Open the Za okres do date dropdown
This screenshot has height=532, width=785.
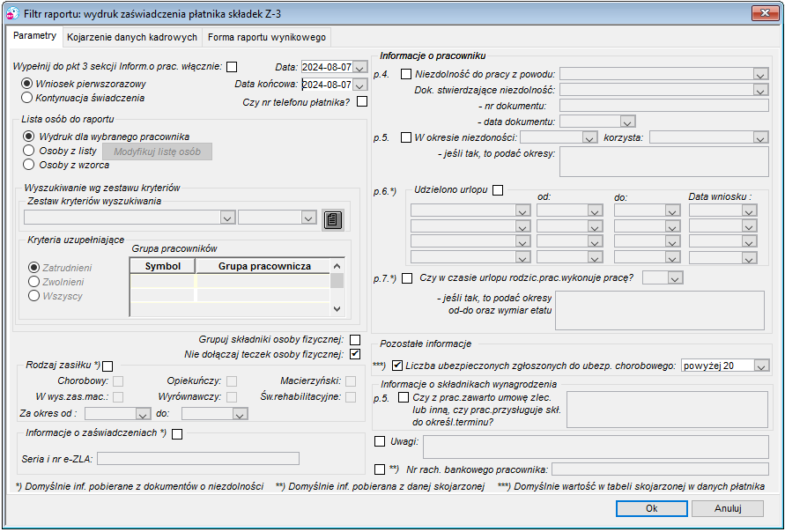coord(240,414)
